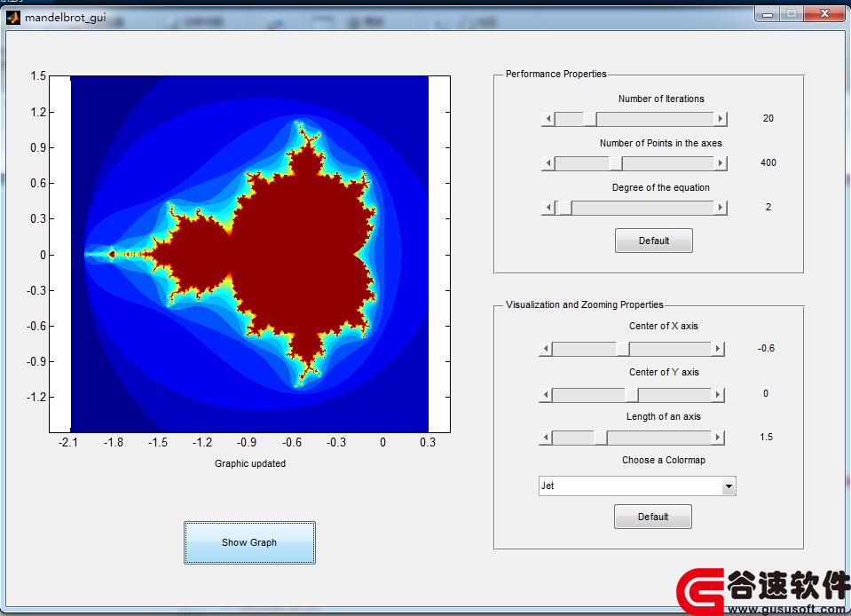
Task: Close the mandelbrot_gui window
Action: click(x=824, y=13)
